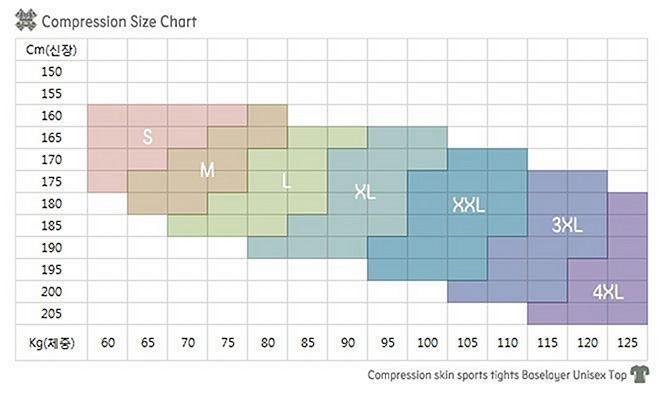
Task: Click the 105 weight column label
Action: click(468, 342)
